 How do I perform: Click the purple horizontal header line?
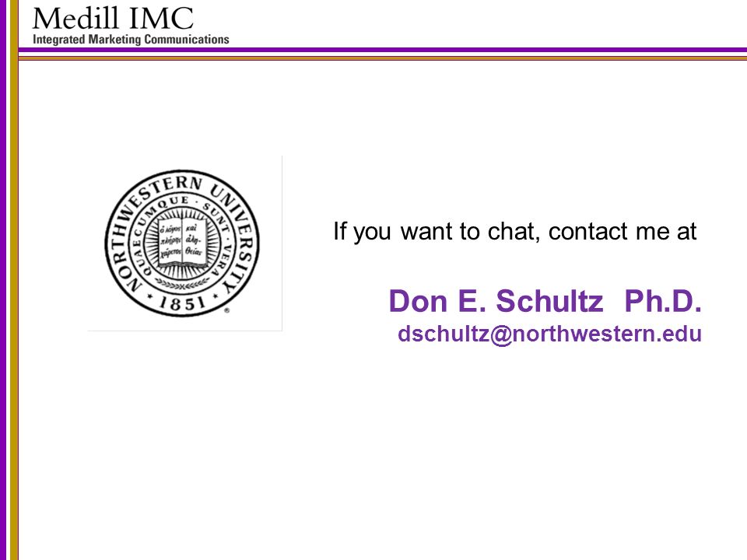coord(383,50)
